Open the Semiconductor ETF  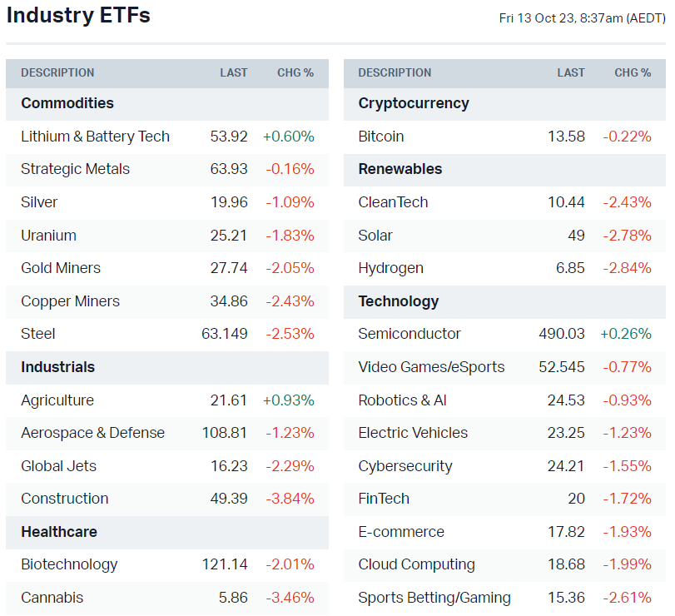point(409,334)
